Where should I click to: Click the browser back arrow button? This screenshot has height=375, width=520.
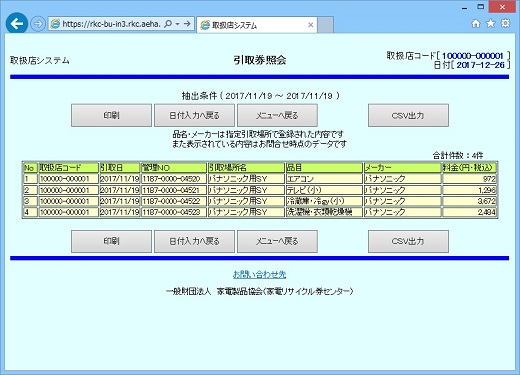[x=17, y=23]
